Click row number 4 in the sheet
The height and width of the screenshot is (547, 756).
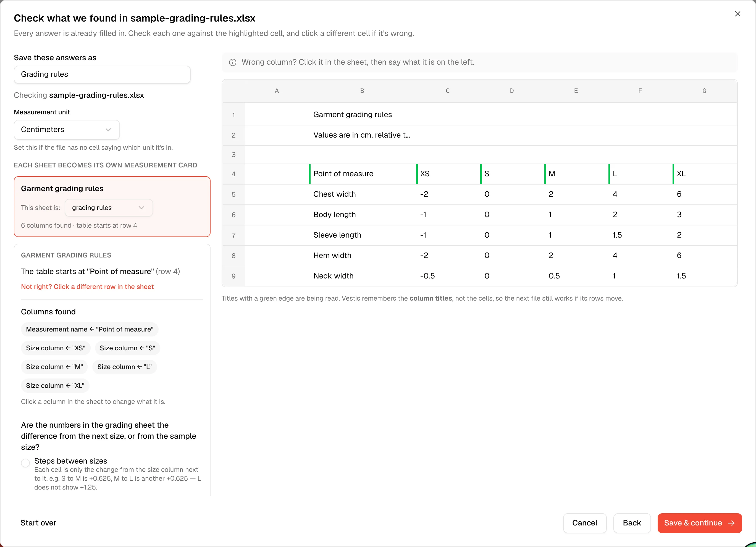click(234, 174)
